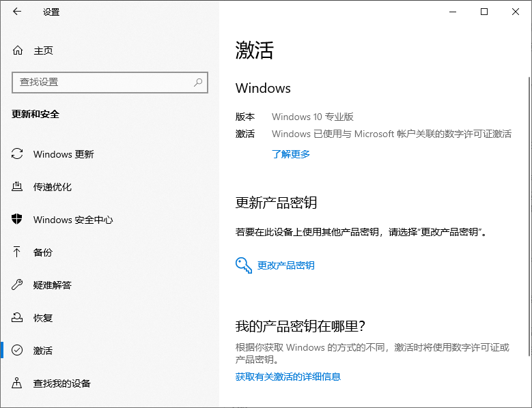This screenshot has width=532, height=408.
Task: Click the Windows 安全中心 shield icon
Action: coord(18,220)
